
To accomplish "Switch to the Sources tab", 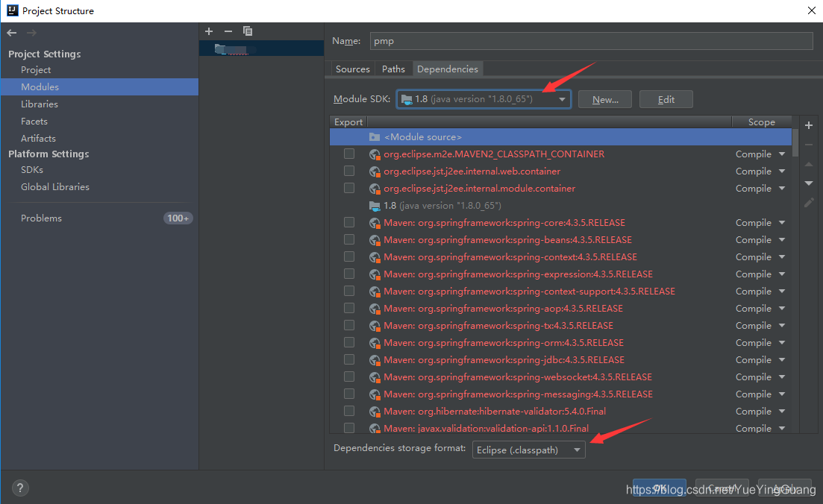I will click(353, 69).
